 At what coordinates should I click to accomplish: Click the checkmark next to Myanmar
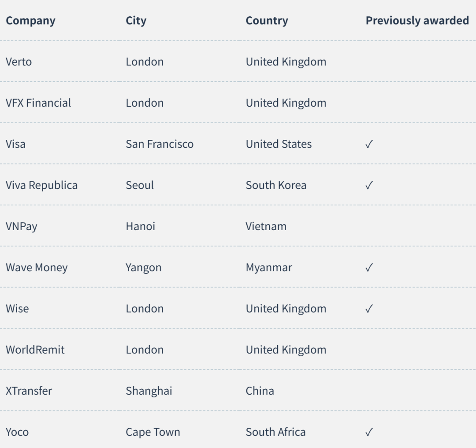coord(369,267)
